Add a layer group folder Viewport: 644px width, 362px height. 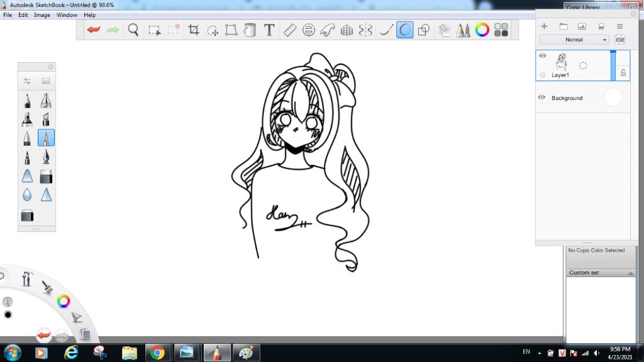(563, 26)
